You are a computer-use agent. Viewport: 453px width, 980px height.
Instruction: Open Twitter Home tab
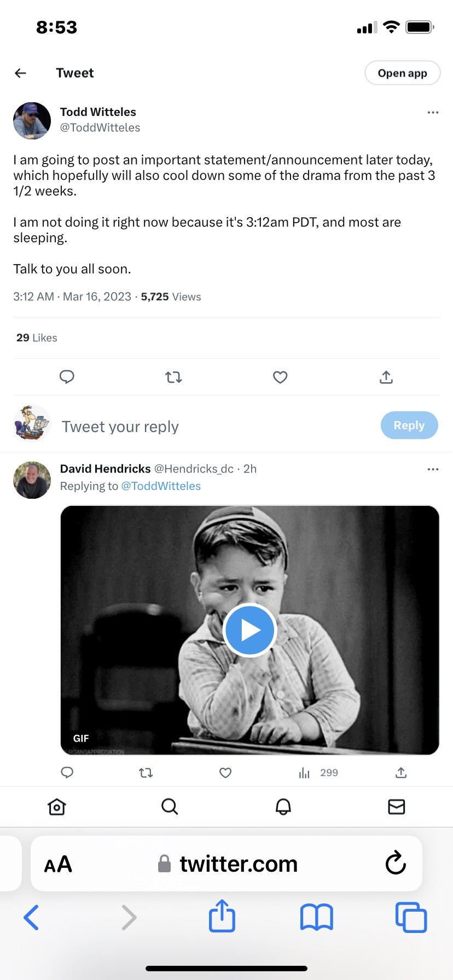(57, 807)
